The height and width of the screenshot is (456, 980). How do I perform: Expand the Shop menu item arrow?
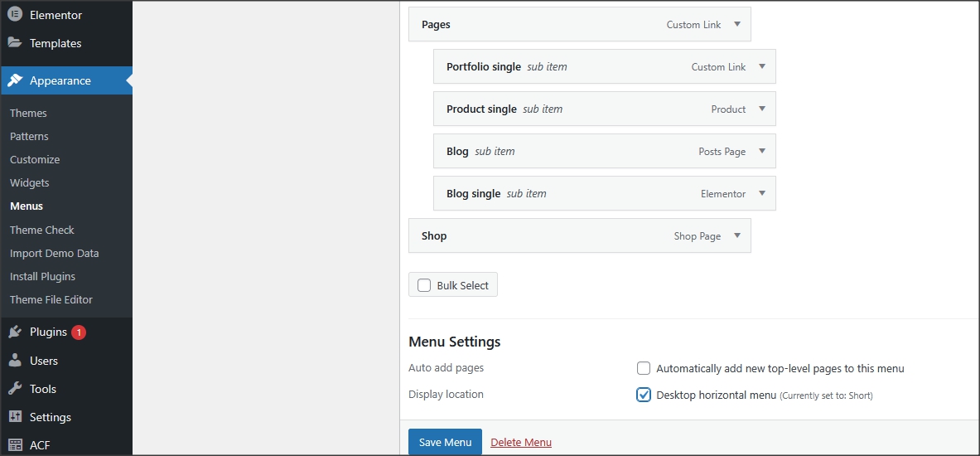pos(737,235)
